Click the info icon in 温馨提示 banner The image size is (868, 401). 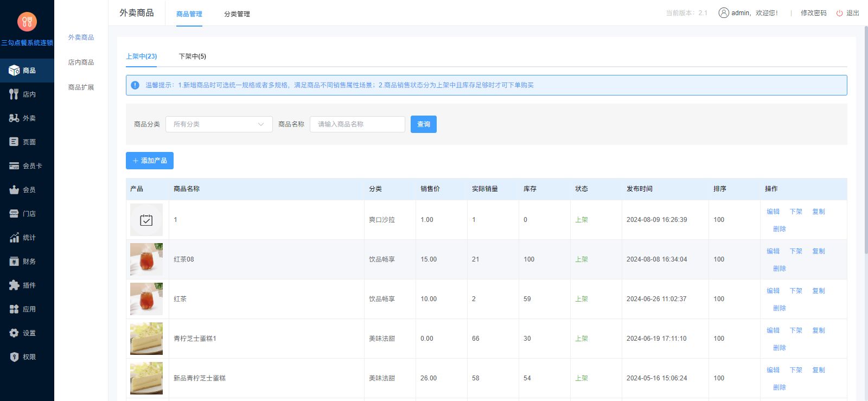pos(135,85)
